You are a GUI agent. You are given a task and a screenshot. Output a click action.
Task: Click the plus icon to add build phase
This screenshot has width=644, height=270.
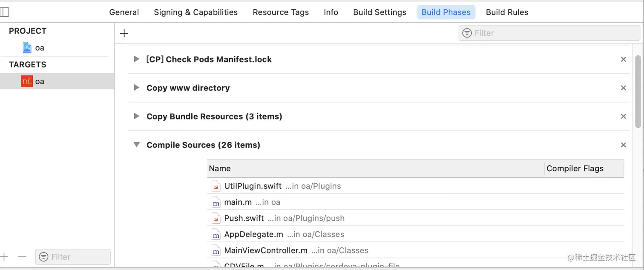pos(124,34)
